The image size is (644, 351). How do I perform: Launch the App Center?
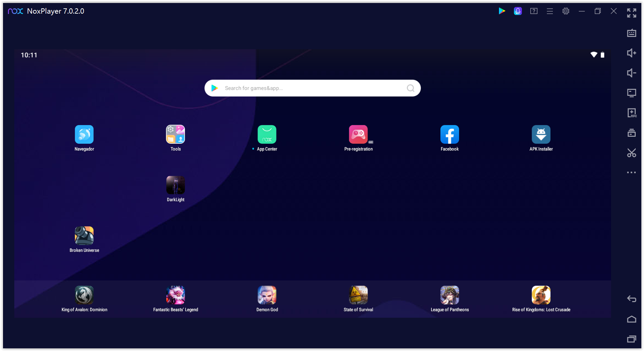267,134
